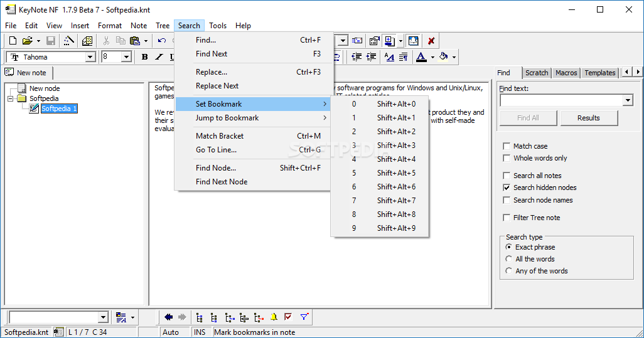Click the Open file folder icon
This screenshot has height=338, width=644.
click(x=27, y=41)
